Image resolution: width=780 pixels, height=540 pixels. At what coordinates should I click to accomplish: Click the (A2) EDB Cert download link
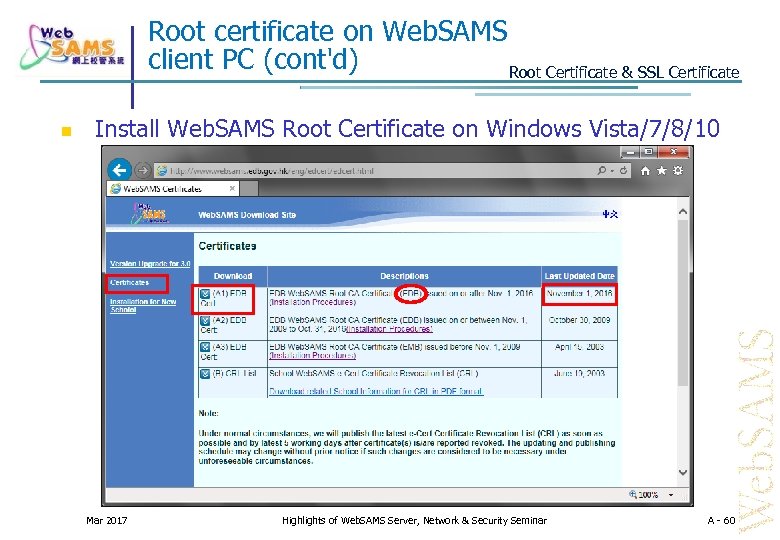[224, 325]
